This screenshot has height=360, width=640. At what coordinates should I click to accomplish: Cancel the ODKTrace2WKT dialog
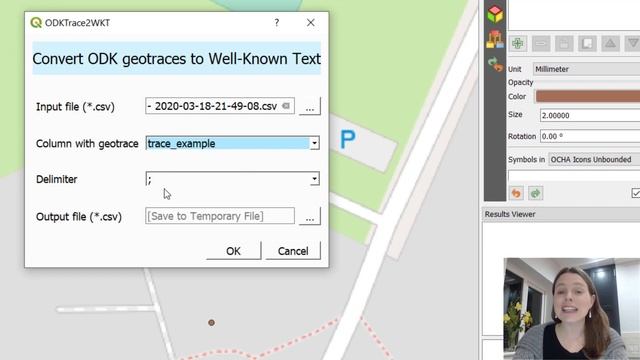coord(293,251)
